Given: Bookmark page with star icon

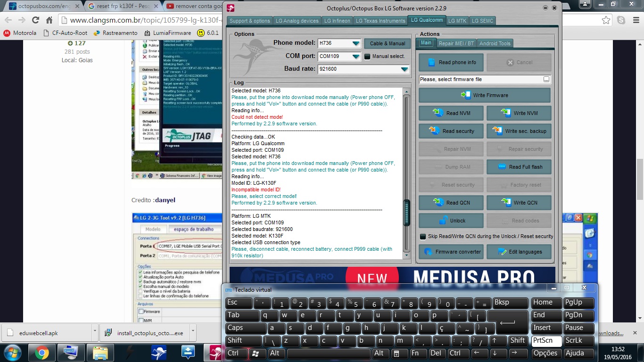Looking at the screenshot, I should [606, 20].
